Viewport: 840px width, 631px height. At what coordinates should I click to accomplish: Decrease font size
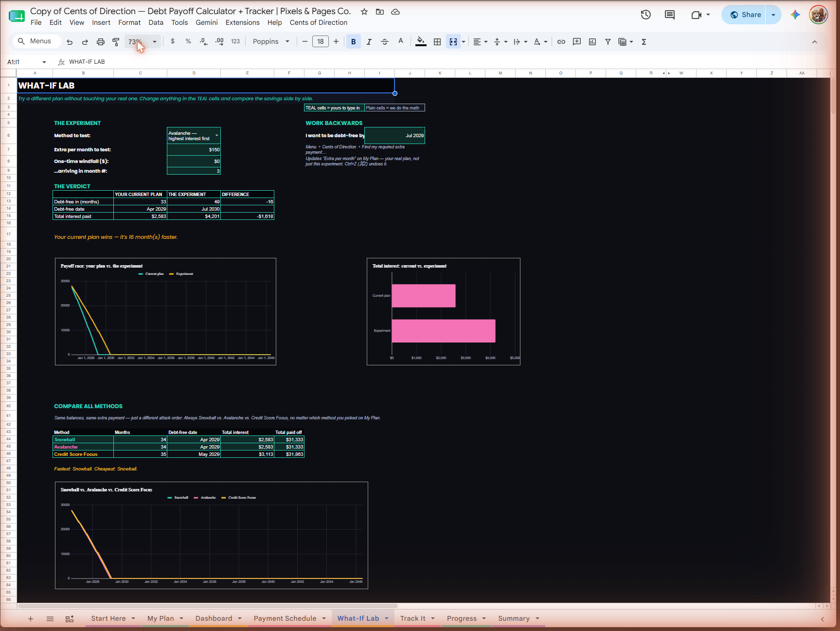tap(305, 42)
